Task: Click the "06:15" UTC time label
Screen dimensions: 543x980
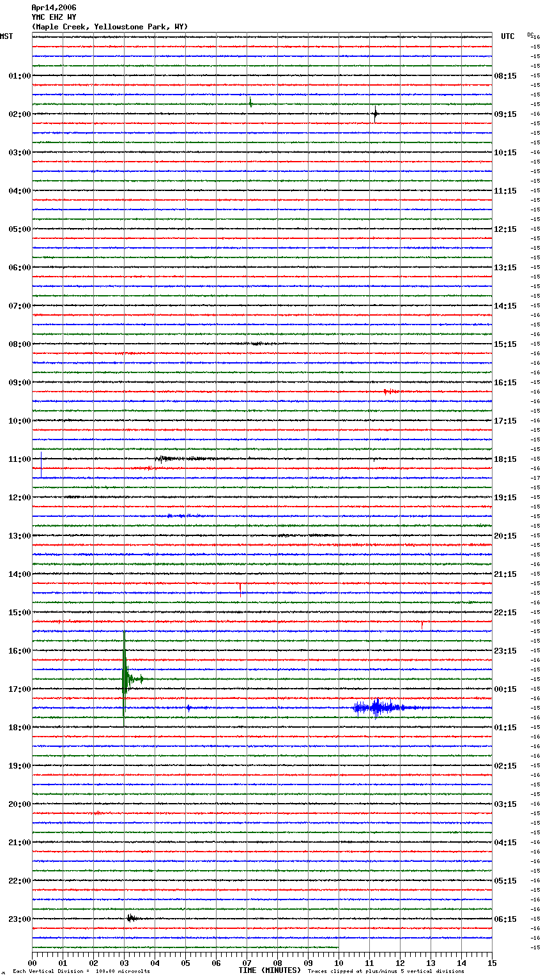Action: [x=505, y=919]
